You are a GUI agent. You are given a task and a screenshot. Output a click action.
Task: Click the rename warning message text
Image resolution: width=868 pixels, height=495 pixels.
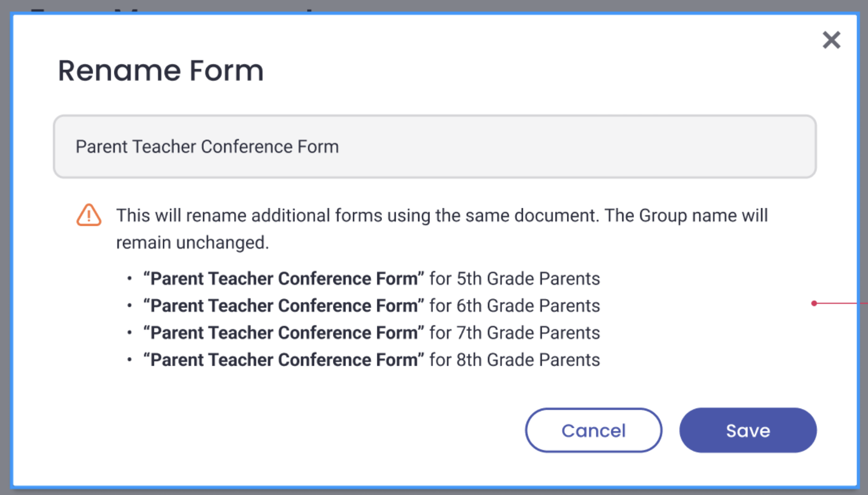[x=442, y=216]
